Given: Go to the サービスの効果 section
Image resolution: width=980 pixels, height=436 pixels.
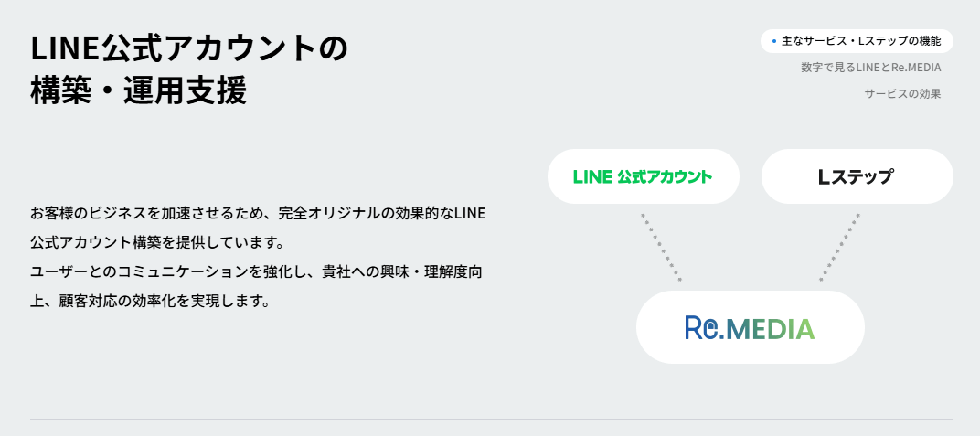Looking at the screenshot, I should [902, 93].
